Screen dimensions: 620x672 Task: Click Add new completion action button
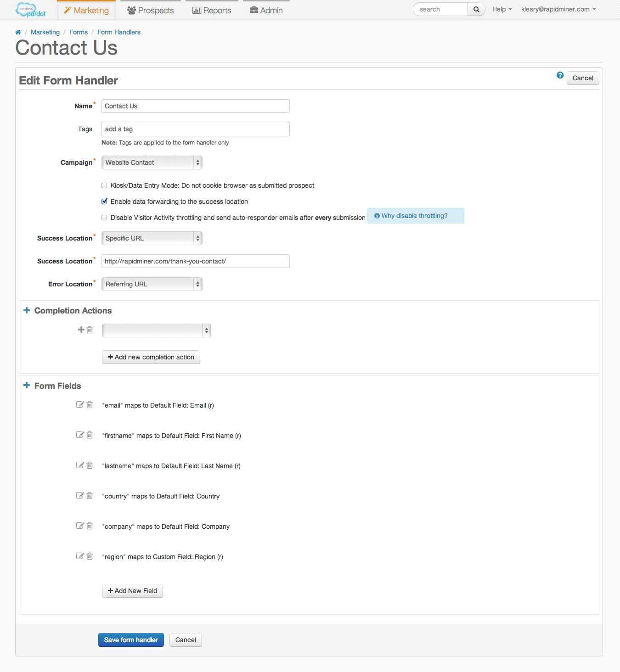pos(151,357)
